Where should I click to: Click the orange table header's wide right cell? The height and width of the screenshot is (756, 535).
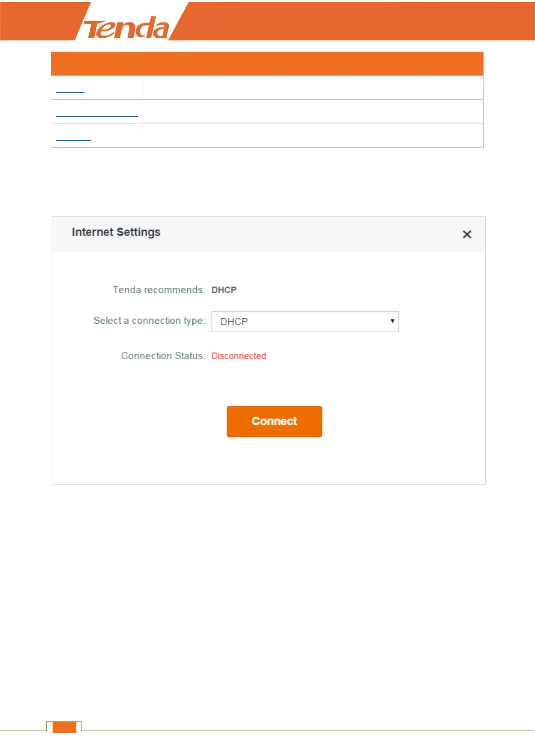click(x=313, y=64)
